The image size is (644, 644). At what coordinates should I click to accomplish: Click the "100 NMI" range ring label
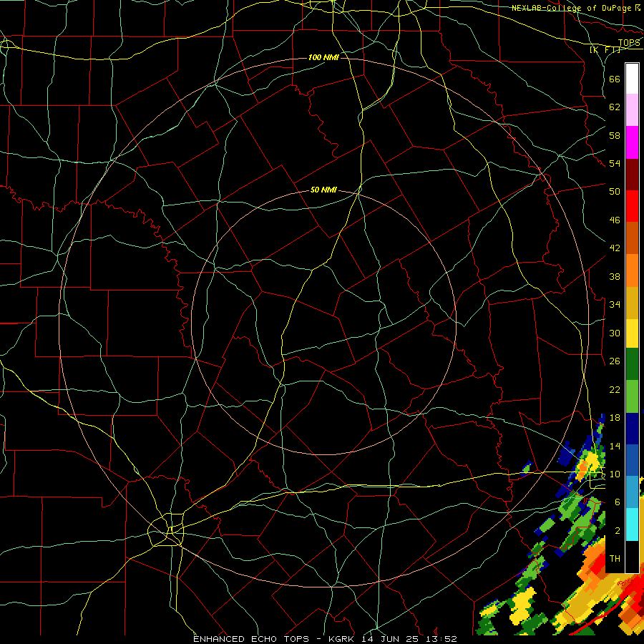(323, 57)
